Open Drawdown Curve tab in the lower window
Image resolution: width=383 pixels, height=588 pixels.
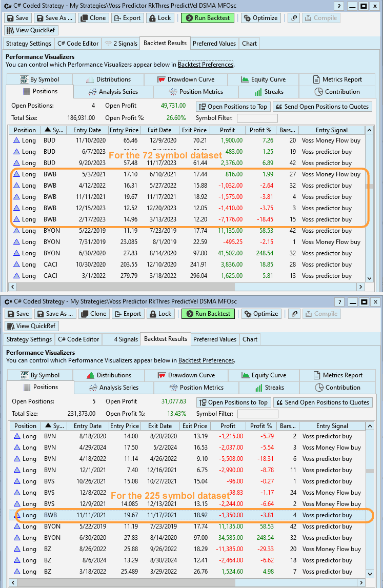(x=186, y=375)
